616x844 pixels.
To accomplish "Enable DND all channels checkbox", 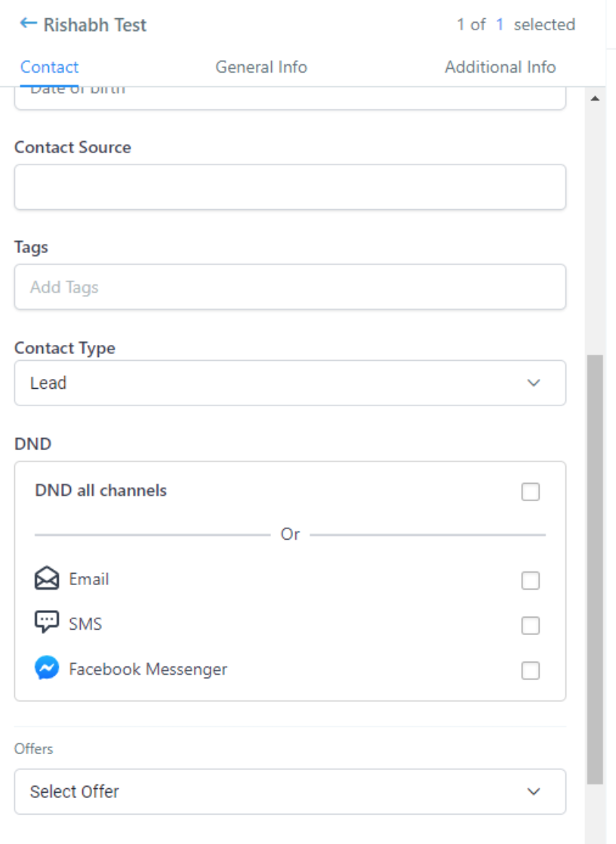I will pyautogui.click(x=531, y=492).
